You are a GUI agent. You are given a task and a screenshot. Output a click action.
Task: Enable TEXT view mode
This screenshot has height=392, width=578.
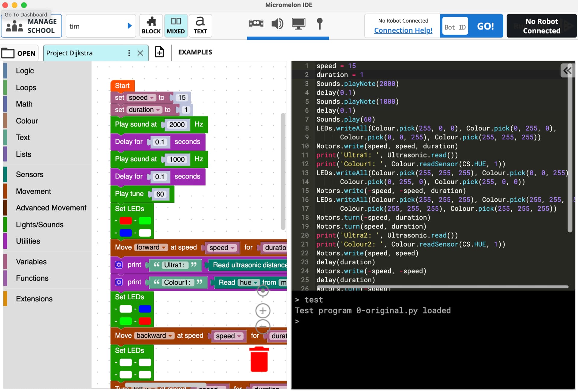pos(200,26)
